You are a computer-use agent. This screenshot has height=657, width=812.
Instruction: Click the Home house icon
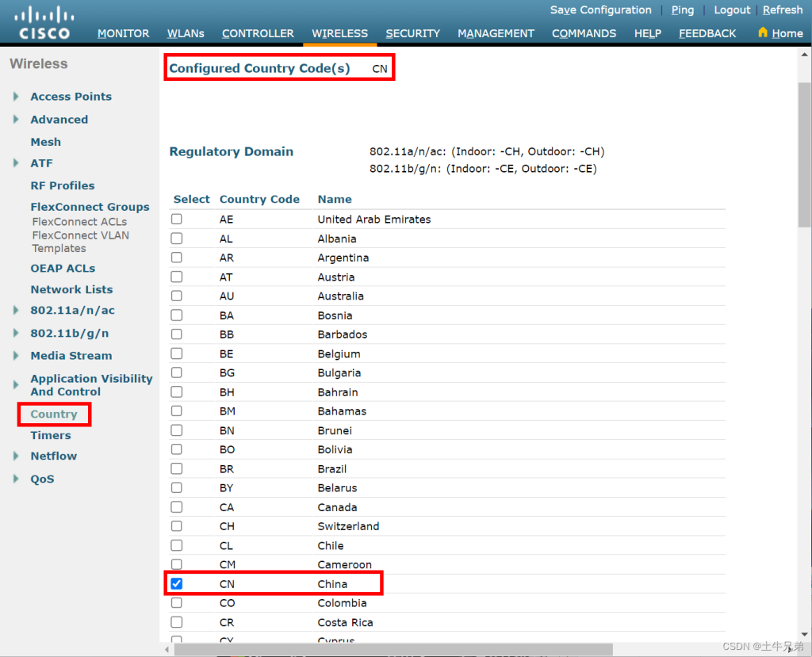click(763, 32)
